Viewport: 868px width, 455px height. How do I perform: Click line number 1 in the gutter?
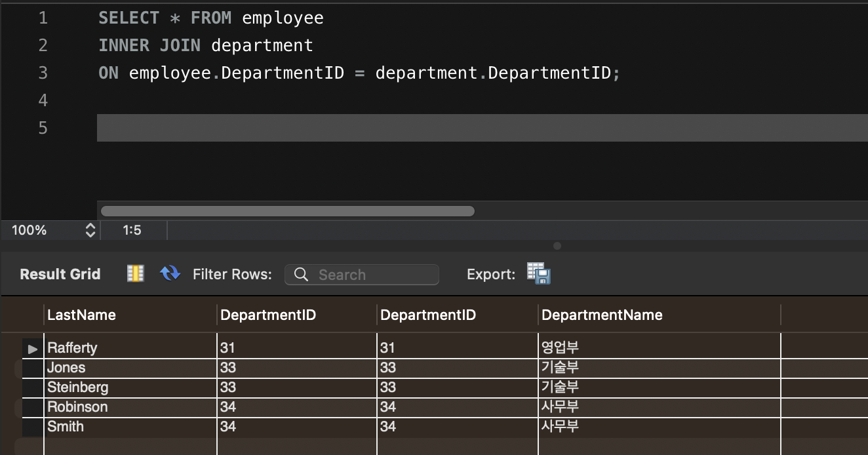(x=43, y=18)
